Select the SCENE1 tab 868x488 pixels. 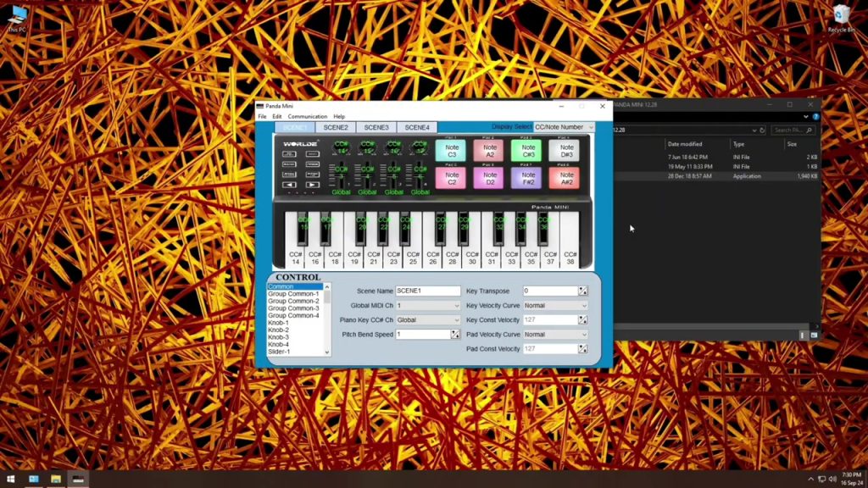[294, 127]
